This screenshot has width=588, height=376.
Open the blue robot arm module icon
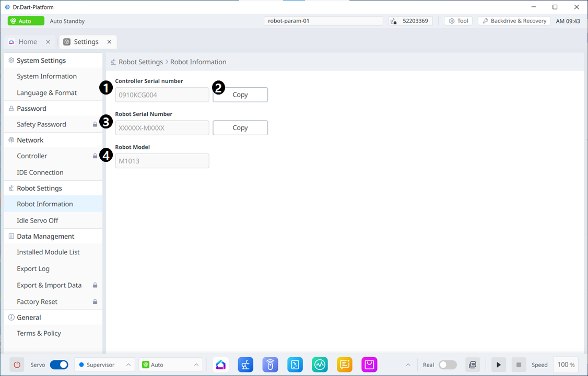point(245,365)
